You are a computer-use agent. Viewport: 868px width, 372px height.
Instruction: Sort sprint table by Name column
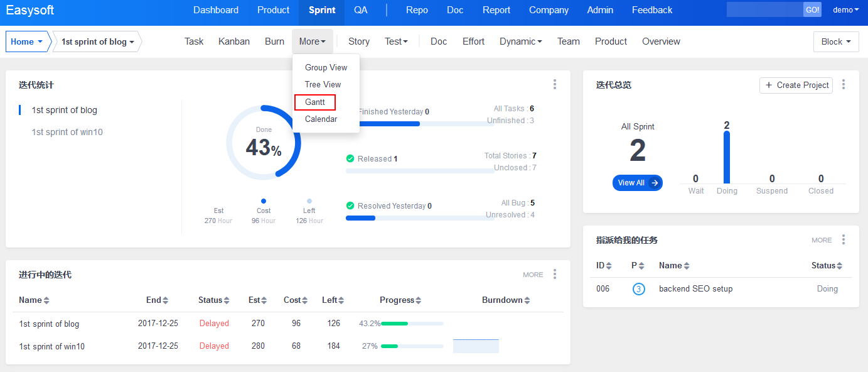(x=34, y=300)
